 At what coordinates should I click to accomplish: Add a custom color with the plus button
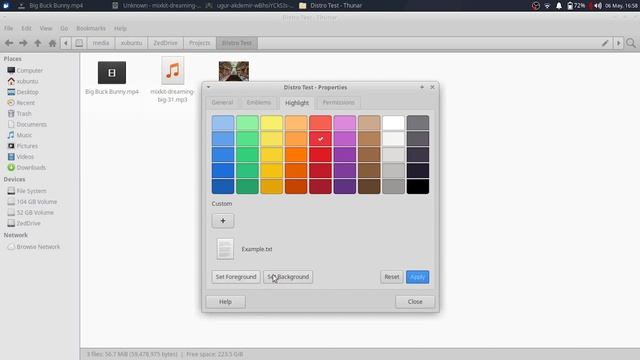pos(223,221)
